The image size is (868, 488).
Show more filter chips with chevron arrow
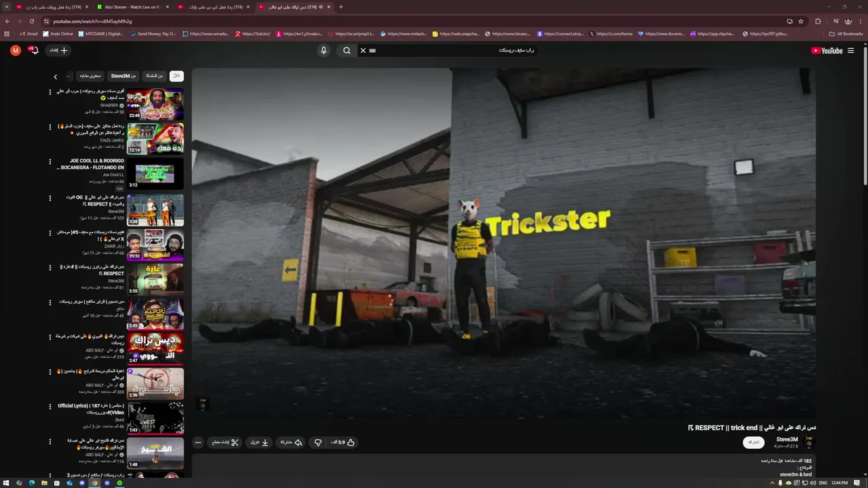pyautogui.click(x=56, y=77)
